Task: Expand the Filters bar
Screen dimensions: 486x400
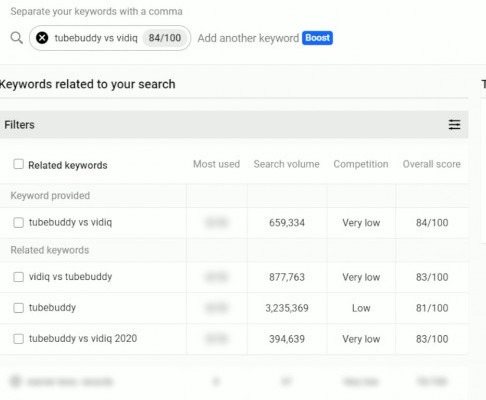Action: coord(233,125)
